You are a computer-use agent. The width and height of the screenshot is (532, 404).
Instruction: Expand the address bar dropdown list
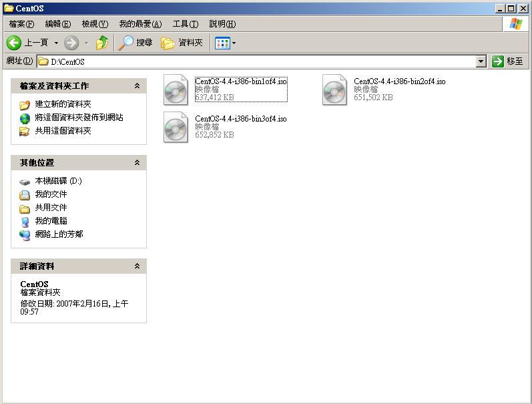[x=481, y=61]
